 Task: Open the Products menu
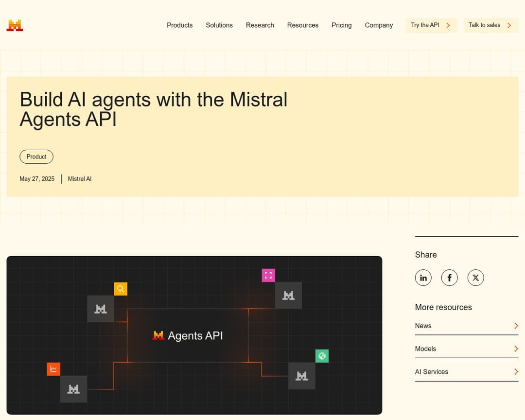180,25
